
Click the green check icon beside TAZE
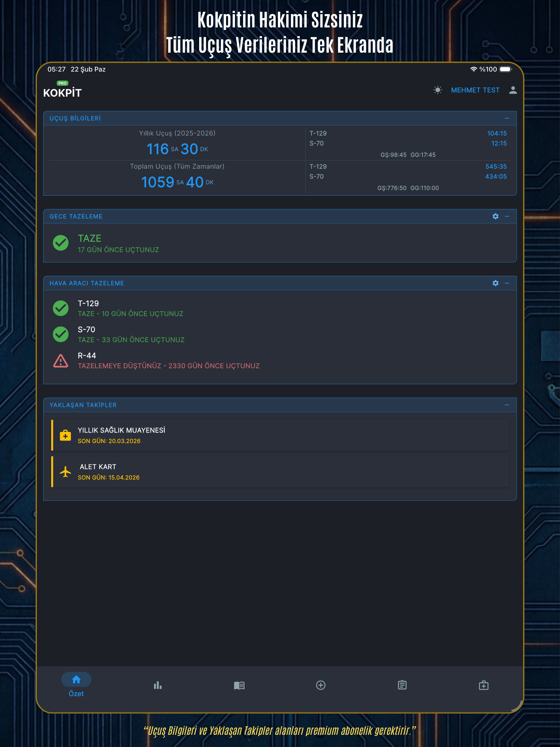click(61, 243)
